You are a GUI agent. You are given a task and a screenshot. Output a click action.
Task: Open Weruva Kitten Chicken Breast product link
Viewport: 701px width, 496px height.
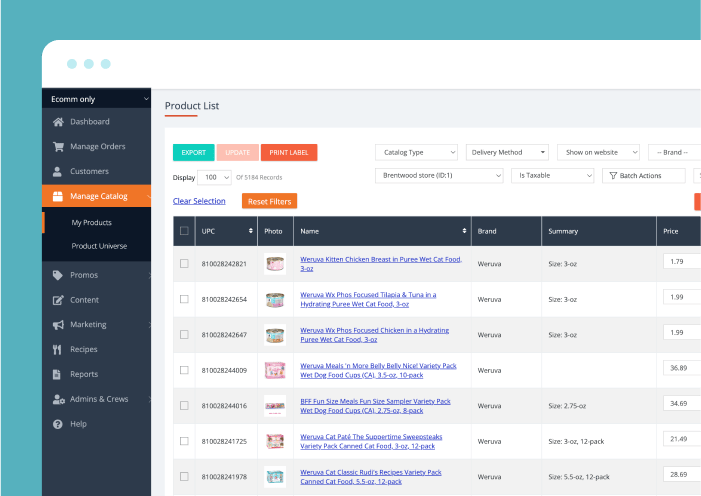(381, 264)
